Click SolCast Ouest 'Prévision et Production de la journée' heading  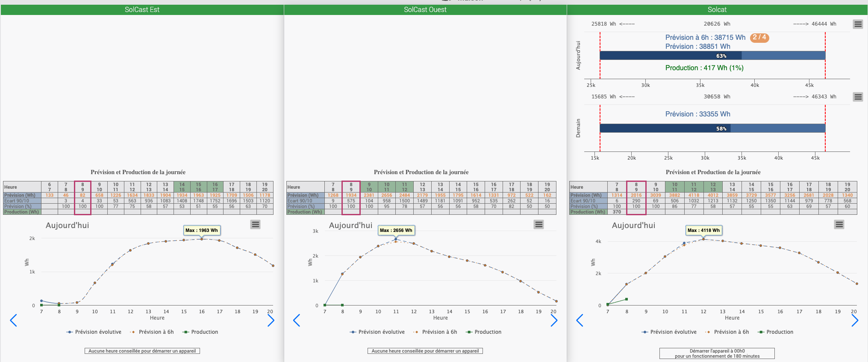(x=421, y=172)
